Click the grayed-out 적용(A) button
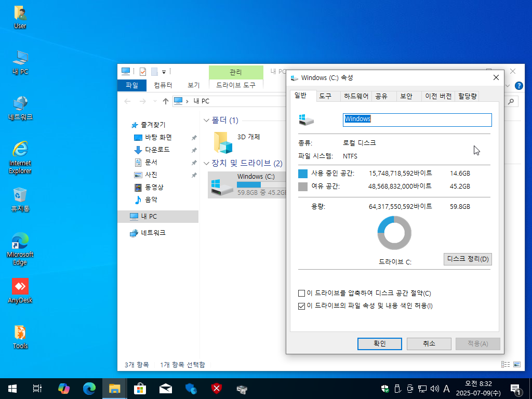Viewport: 532px width, 399px height. tap(478, 344)
